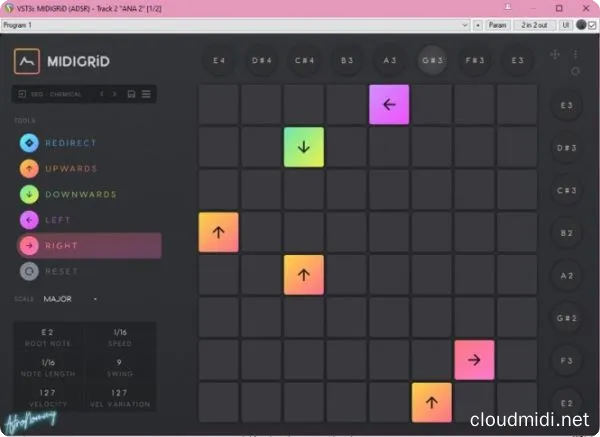Screen dimensions: 600x437
Task: Open the preset list menu icon
Action: click(x=146, y=94)
